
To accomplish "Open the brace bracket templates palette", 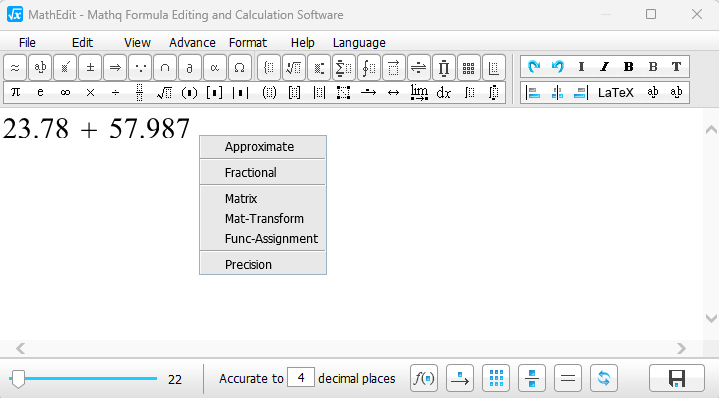I will pos(269,68).
